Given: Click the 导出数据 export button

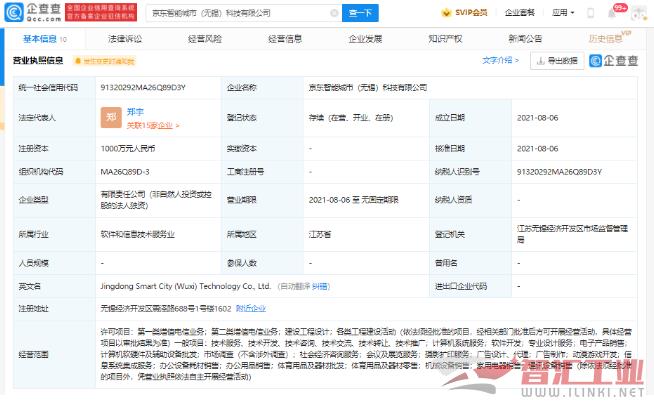Looking at the screenshot, I should [557, 61].
